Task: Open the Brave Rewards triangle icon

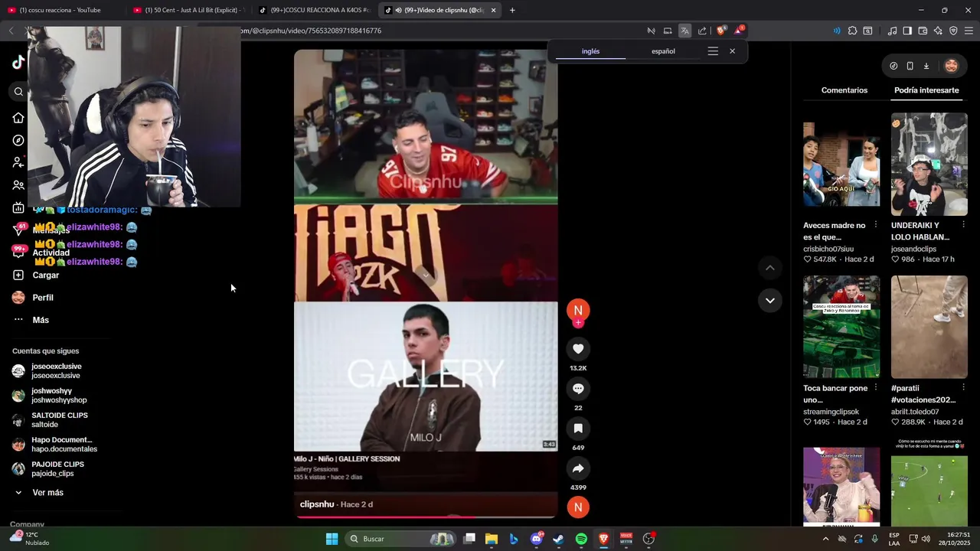Action: pos(739,31)
